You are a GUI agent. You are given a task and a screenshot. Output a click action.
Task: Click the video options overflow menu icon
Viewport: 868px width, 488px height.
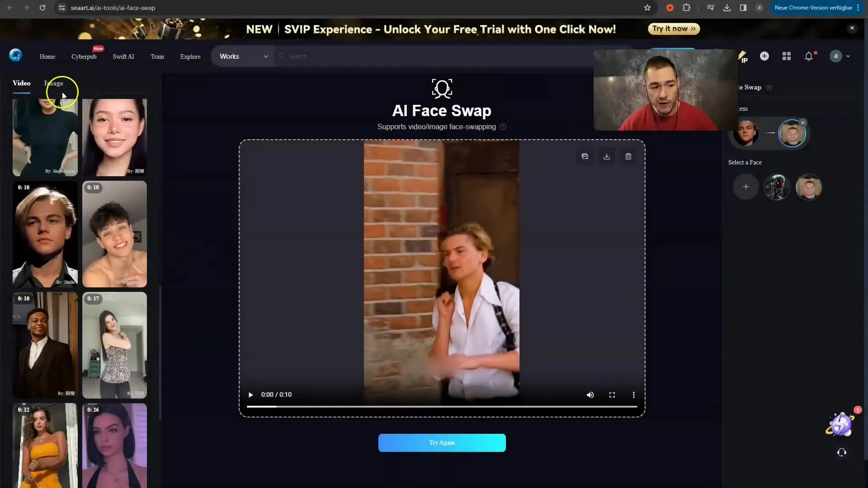(x=634, y=394)
